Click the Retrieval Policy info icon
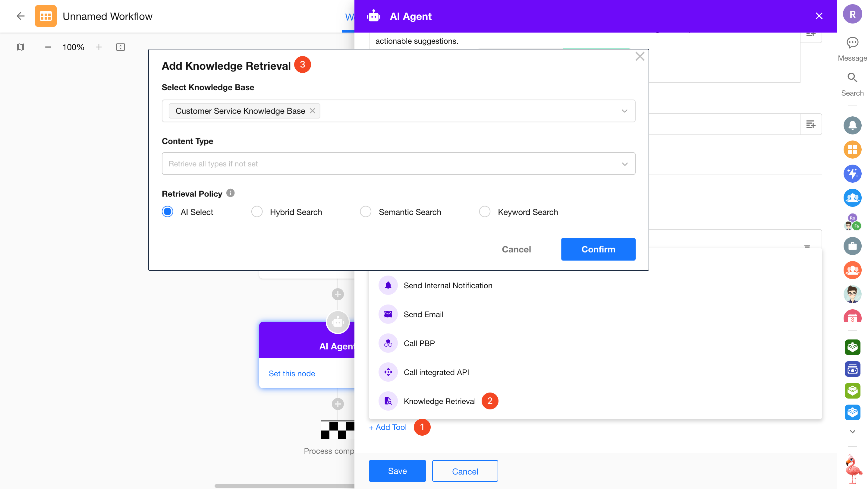 [231, 193]
